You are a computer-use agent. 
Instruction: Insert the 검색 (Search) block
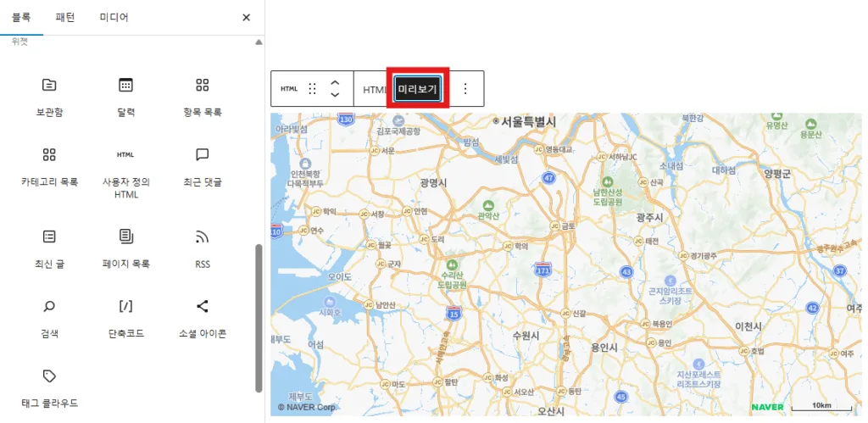(49, 319)
